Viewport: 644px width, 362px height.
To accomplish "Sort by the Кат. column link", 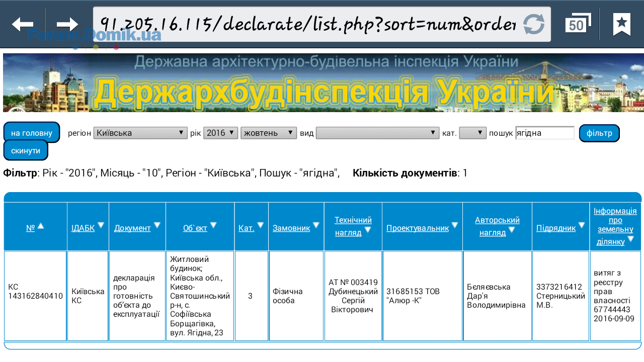I will click(247, 228).
